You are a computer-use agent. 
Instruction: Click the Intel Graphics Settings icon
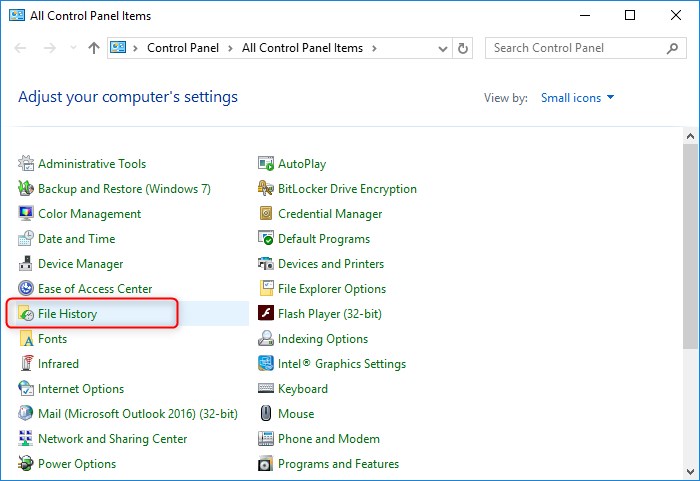(x=266, y=364)
